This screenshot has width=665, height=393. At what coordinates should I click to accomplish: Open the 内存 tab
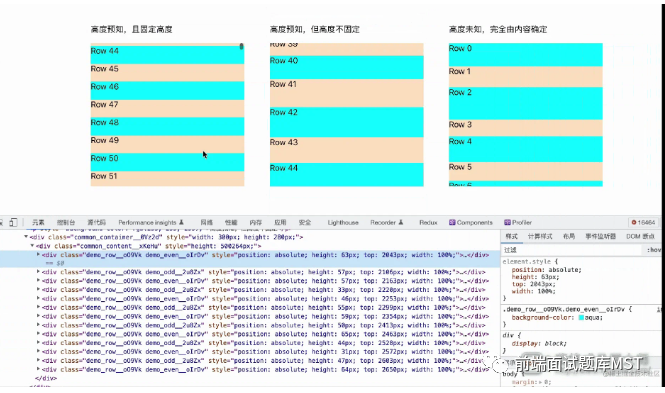255,222
